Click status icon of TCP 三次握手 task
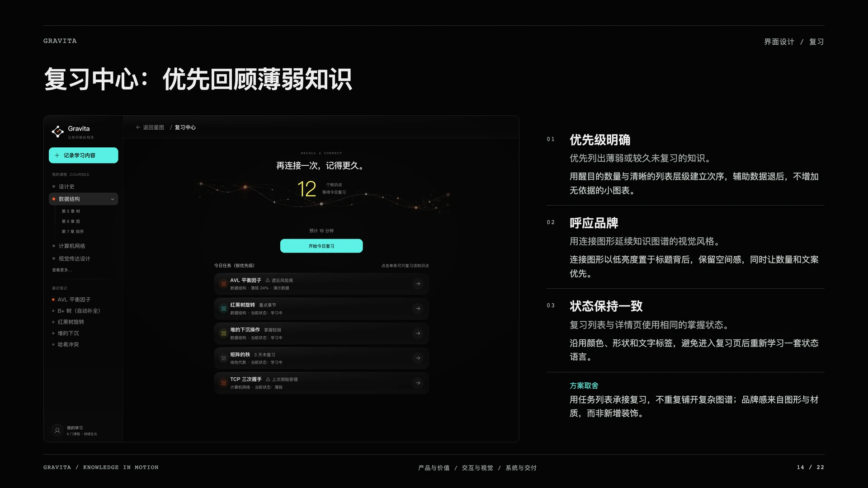The height and width of the screenshot is (488, 868). (223, 383)
